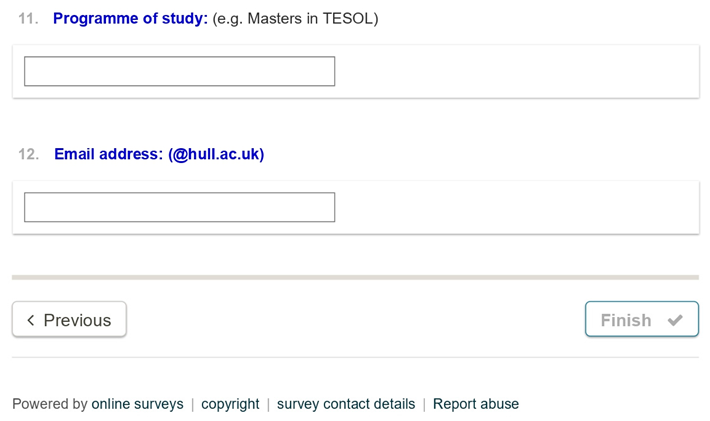The height and width of the screenshot is (421, 710).
Task: Click question number 11
Action: click(x=28, y=19)
